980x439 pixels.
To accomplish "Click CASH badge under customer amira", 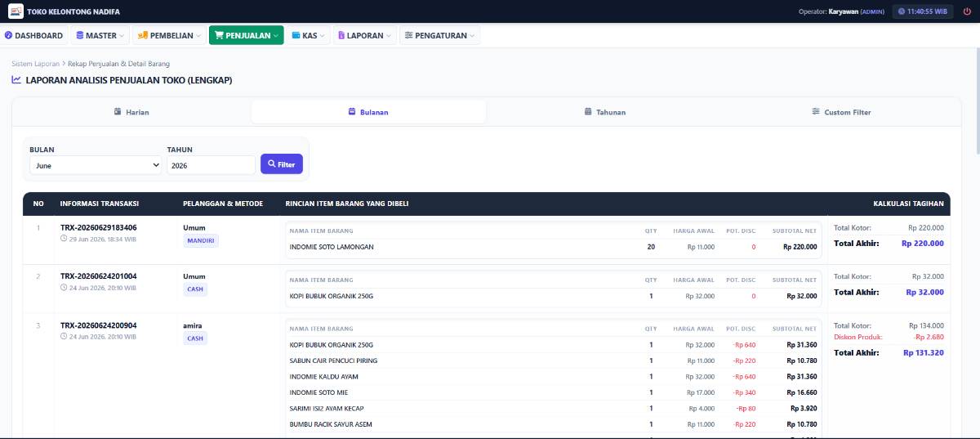I will tap(195, 338).
